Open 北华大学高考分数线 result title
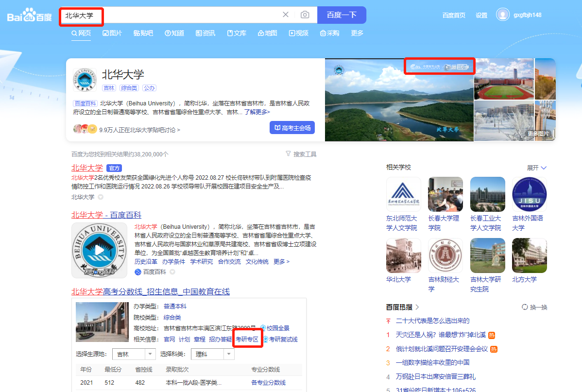Image resolution: width=582 pixels, height=392 pixels. pos(150,292)
